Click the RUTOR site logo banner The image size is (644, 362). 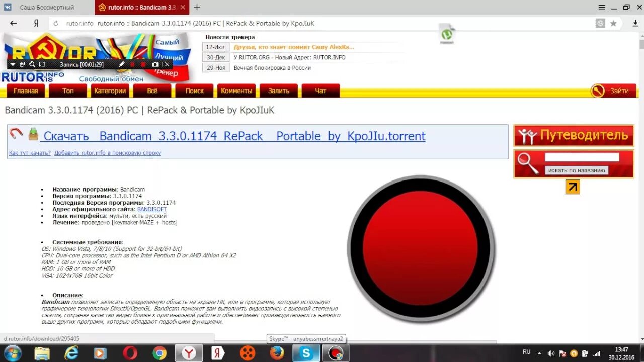pos(96,58)
